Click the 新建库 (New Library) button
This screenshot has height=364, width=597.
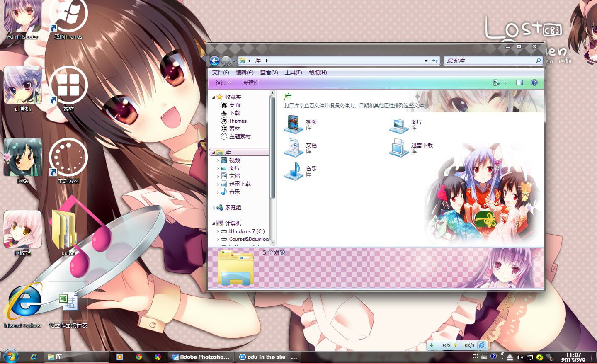click(x=250, y=83)
